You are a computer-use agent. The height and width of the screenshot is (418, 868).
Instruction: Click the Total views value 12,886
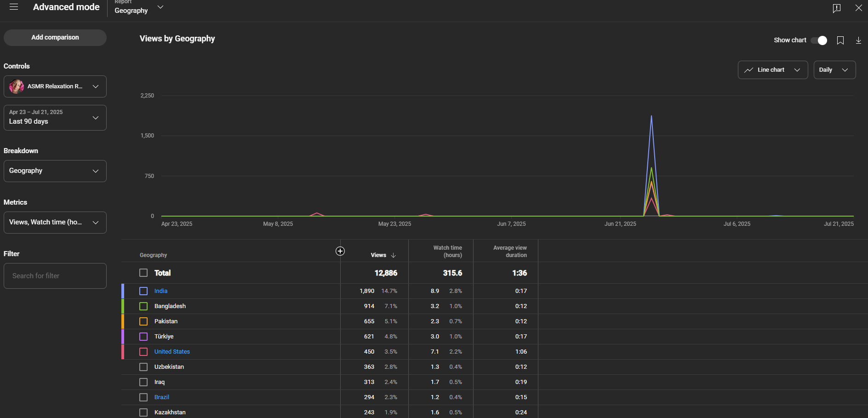[x=386, y=273]
